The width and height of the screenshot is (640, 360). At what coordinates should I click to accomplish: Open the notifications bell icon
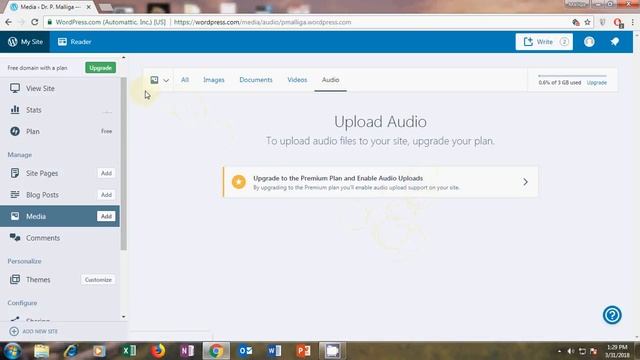(615, 42)
